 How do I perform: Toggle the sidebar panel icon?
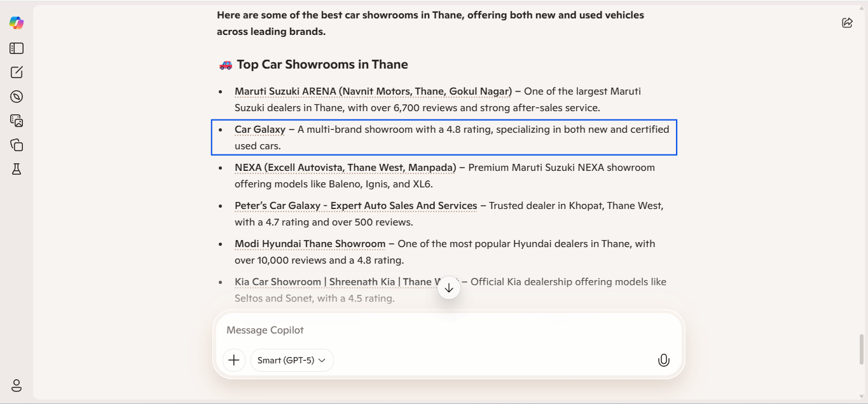[16, 48]
